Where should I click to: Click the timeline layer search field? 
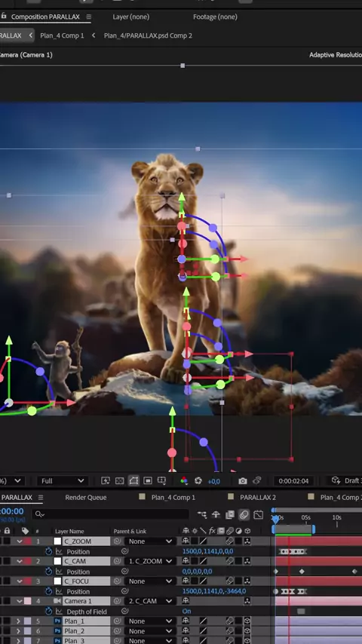coord(111,514)
